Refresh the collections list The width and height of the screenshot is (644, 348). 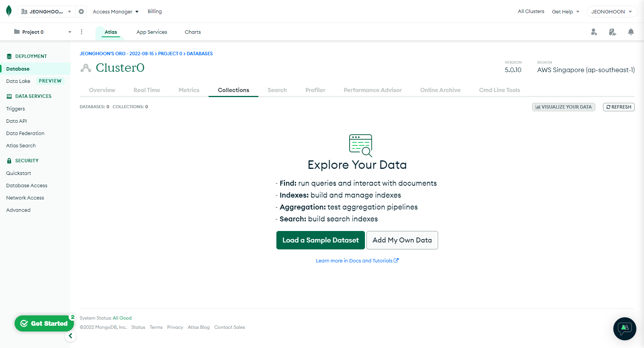click(619, 107)
